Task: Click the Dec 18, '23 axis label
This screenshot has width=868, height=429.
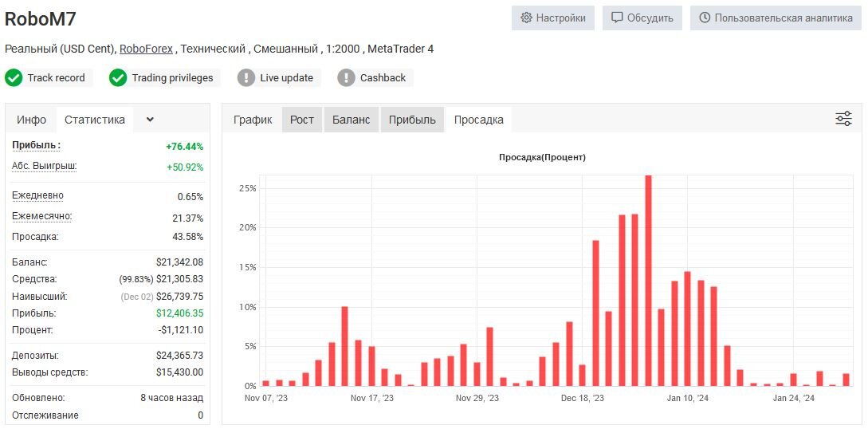Action: 583,398
